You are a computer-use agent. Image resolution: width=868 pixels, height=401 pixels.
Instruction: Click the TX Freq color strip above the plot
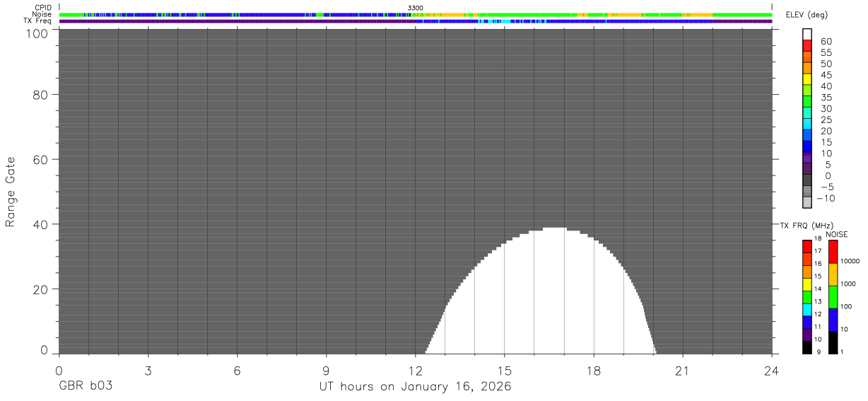415,21
